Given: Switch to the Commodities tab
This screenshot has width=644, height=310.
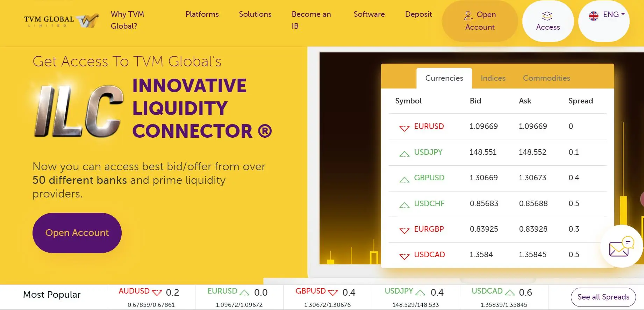Looking at the screenshot, I should (x=546, y=78).
